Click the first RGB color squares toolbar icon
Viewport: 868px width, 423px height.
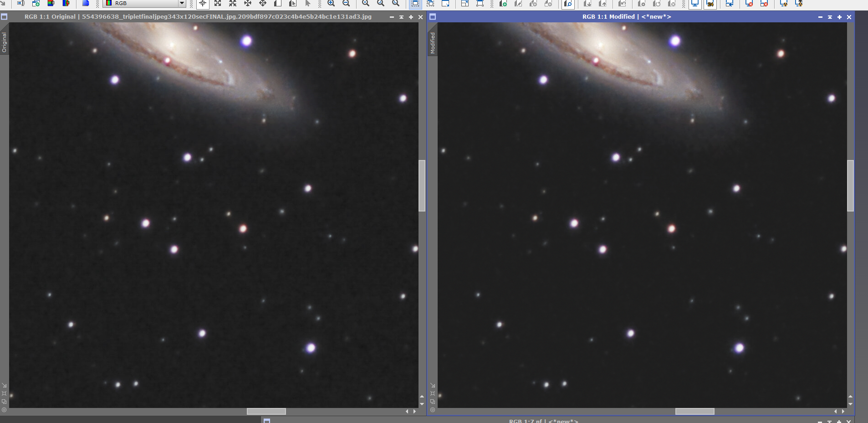tap(51, 3)
